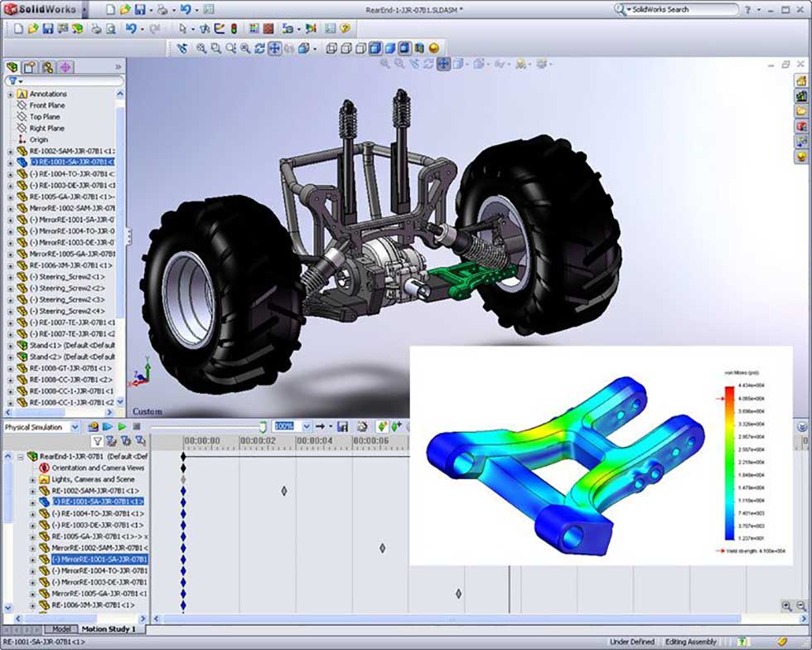
Task: Click Under Defined in status bar
Action: pyautogui.click(x=631, y=642)
